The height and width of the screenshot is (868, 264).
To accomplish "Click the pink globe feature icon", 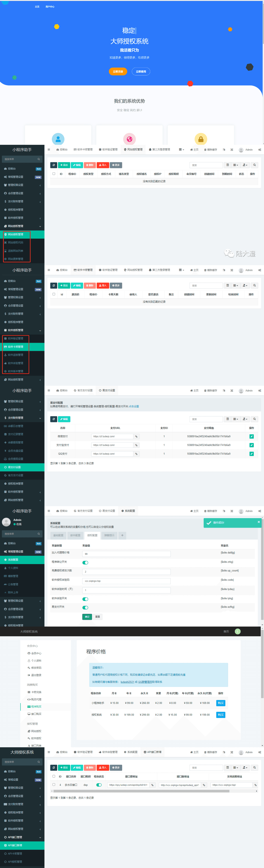I will tap(130, 139).
